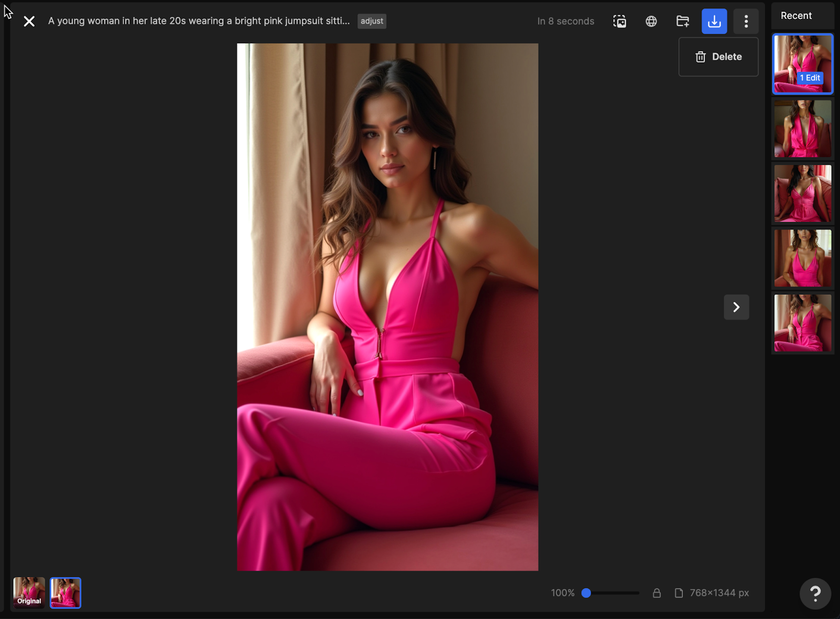Select the edited version thumbnail at bottom
840x619 pixels.
point(66,593)
